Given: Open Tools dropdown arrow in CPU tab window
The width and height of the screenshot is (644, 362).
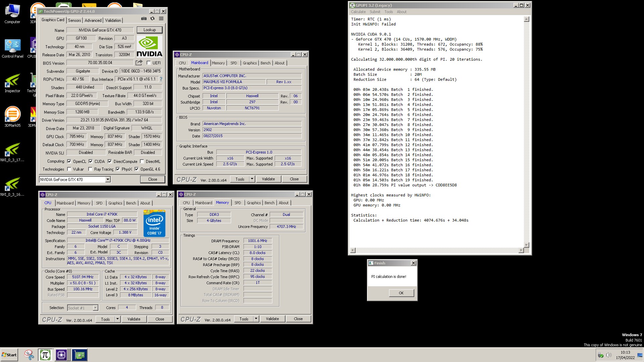Looking at the screenshot, I should 117,319.
